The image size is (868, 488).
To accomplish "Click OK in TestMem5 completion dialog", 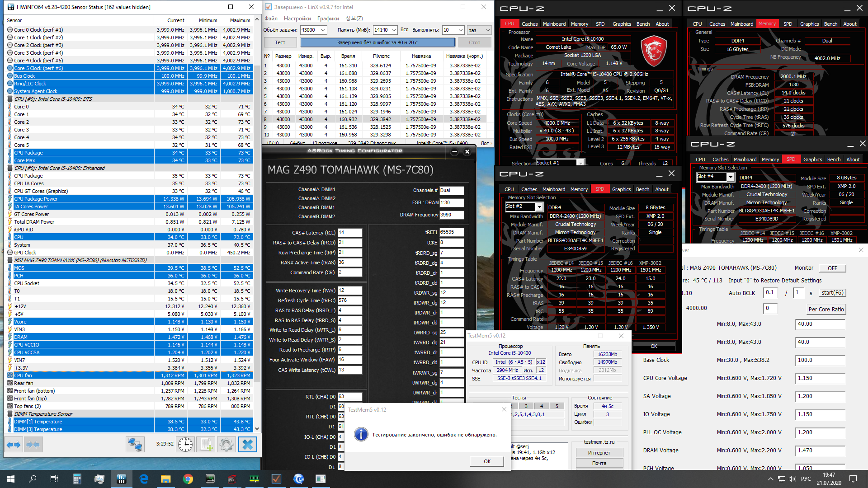I will 487,461.
